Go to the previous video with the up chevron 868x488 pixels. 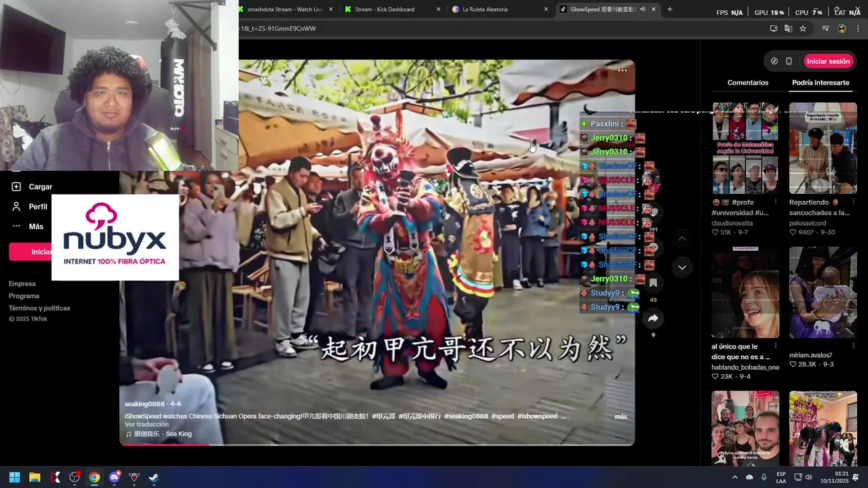tap(682, 239)
